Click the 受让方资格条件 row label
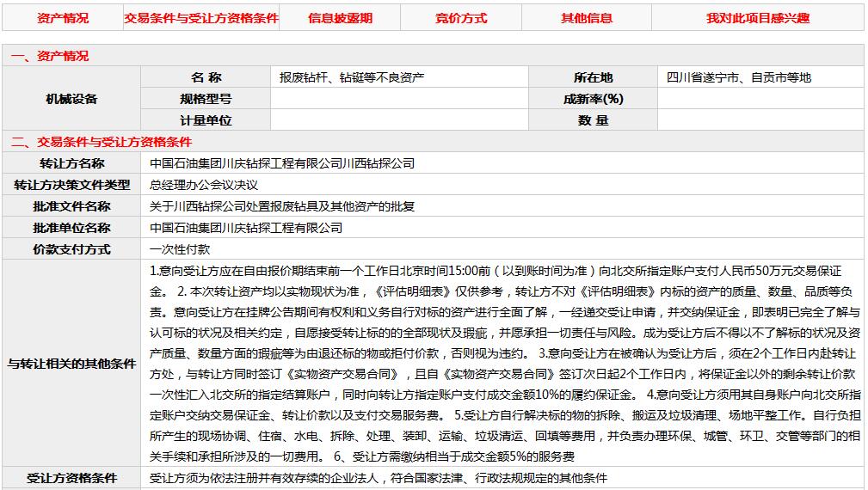This screenshot has height=490, width=868. (x=71, y=478)
